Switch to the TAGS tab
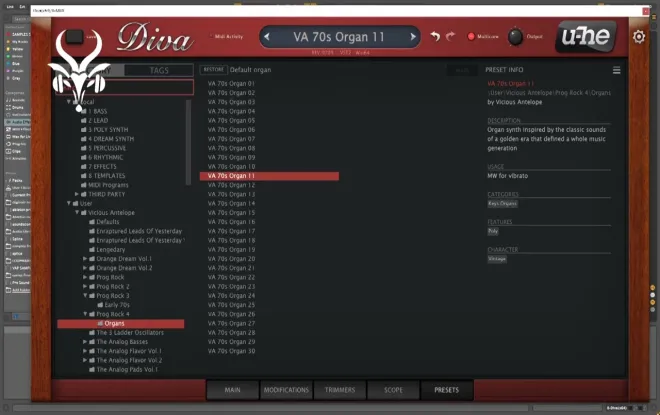This screenshot has height=415, width=660. coord(159,70)
